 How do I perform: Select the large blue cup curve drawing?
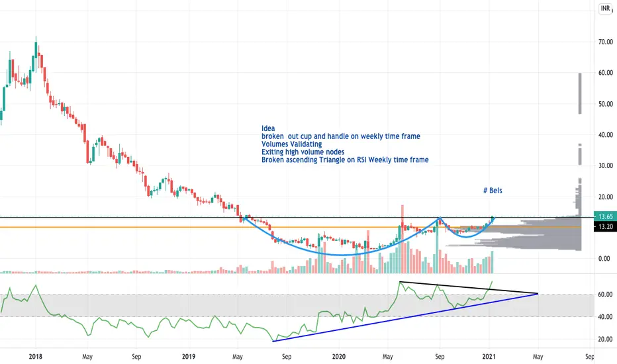342,255
